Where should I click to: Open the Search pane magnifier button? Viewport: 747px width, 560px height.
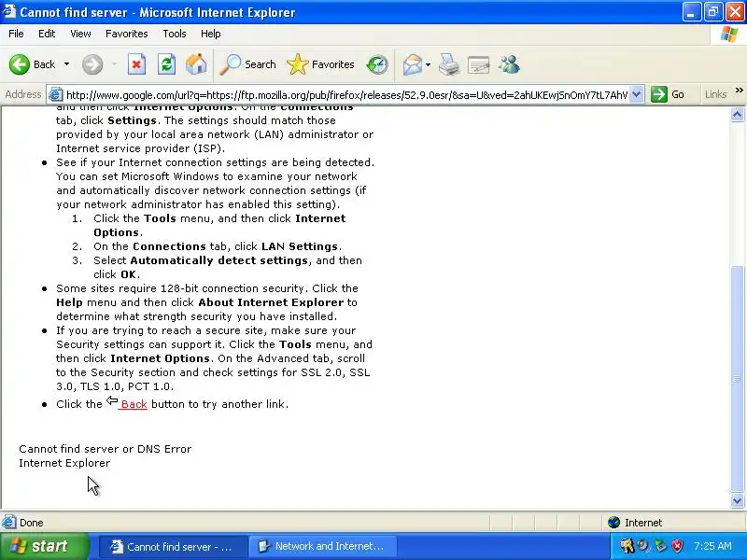247,64
